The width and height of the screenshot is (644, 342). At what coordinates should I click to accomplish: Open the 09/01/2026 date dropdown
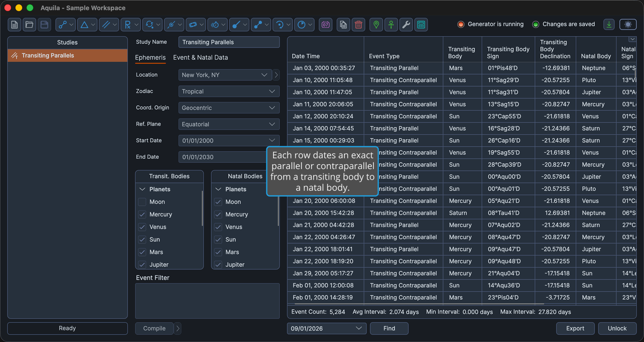[326, 328]
